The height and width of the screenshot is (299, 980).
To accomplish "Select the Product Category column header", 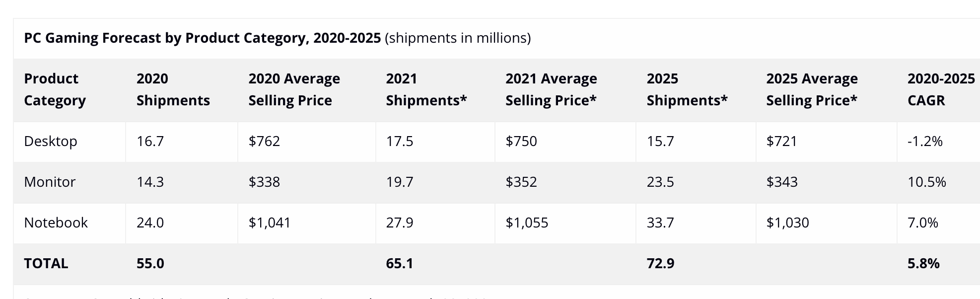I will tap(55, 89).
